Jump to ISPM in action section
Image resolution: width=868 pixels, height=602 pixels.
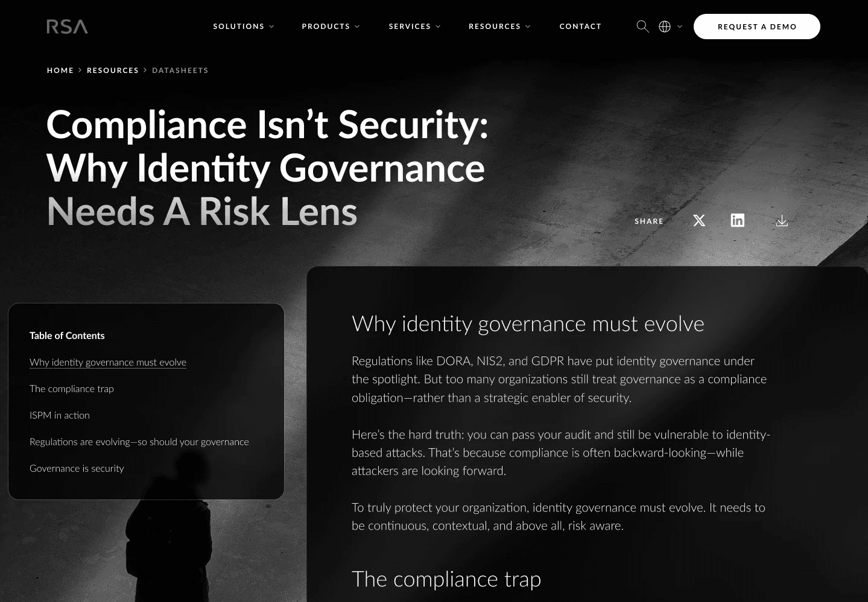click(60, 416)
